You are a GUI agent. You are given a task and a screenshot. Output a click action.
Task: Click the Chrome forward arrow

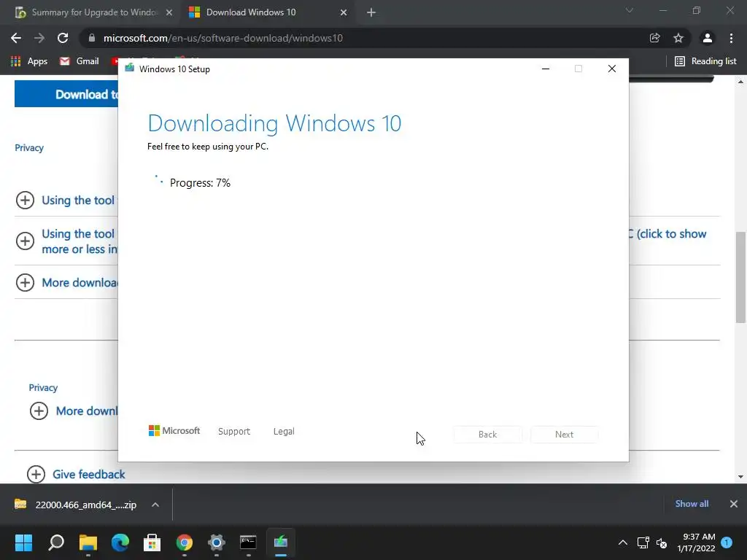click(39, 38)
